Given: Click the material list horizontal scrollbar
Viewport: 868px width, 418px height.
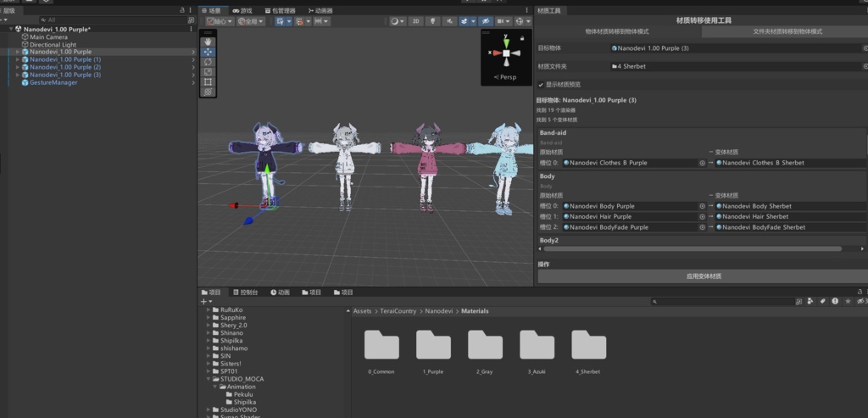Looking at the screenshot, I should click(x=693, y=248).
